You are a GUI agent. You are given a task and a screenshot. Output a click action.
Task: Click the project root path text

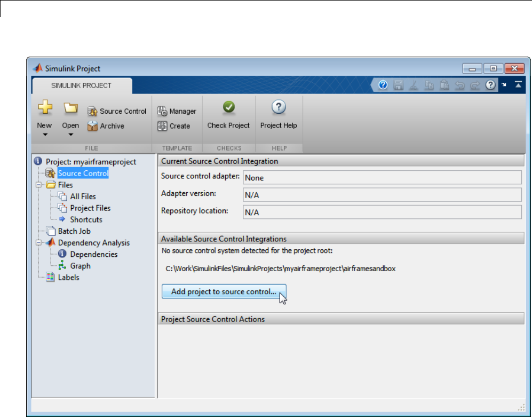pyautogui.click(x=281, y=268)
